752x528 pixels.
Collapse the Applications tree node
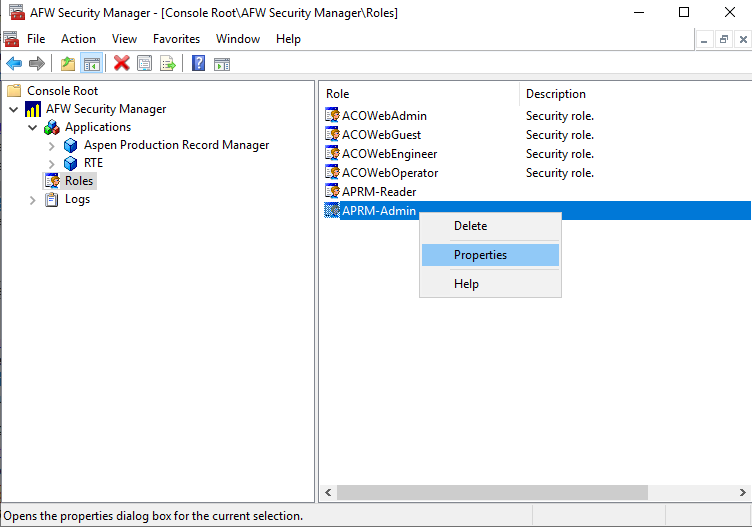click(33, 127)
